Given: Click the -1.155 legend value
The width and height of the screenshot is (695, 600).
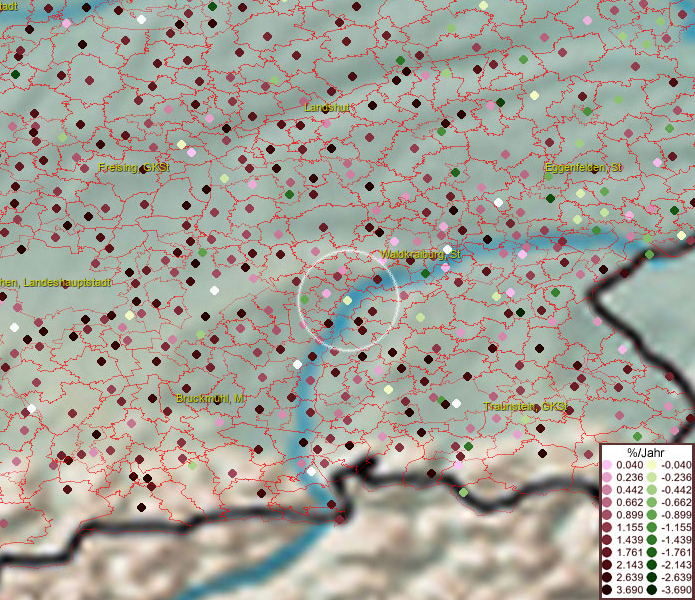Looking at the screenshot, I should click(x=676, y=527).
